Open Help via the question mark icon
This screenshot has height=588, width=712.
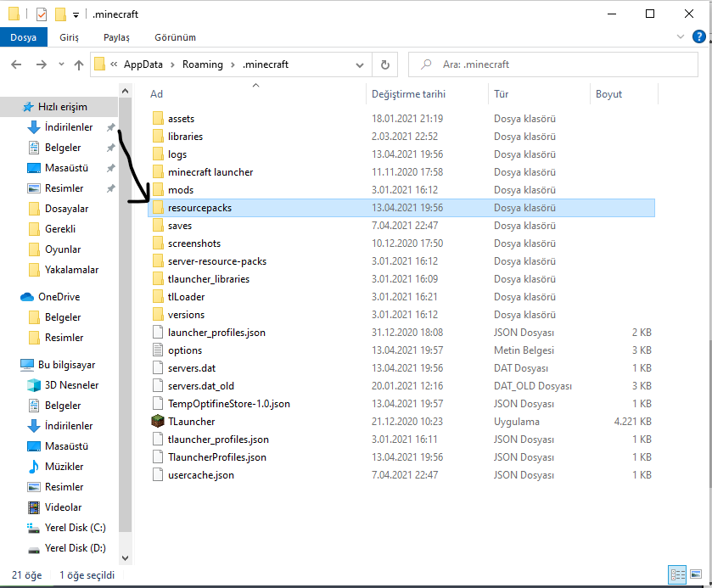pyautogui.click(x=698, y=36)
